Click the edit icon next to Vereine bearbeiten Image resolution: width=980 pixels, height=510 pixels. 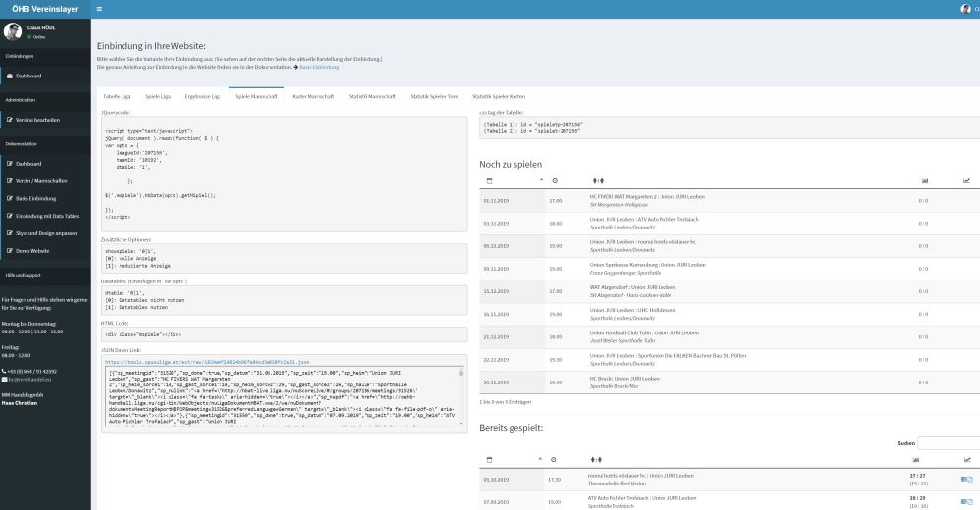click(10, 120)
